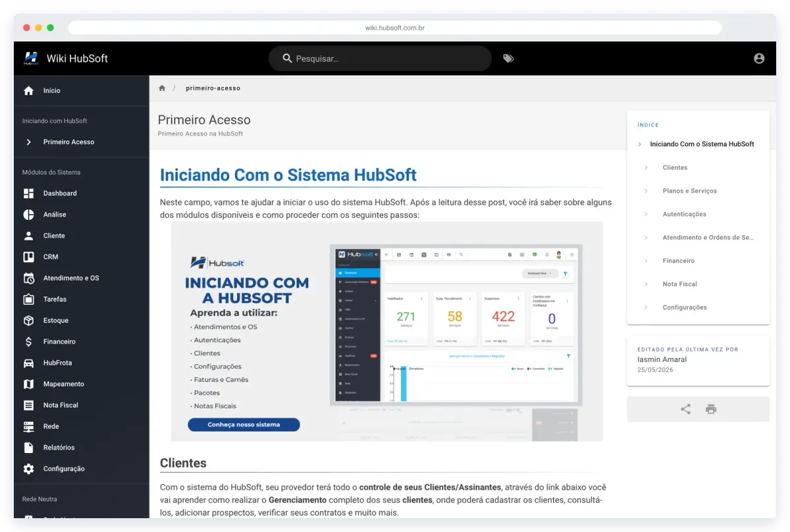This screenshot has height=532, width=790.
Task: Click the Análise pie chart icon
Action: [x=28, y=215]
